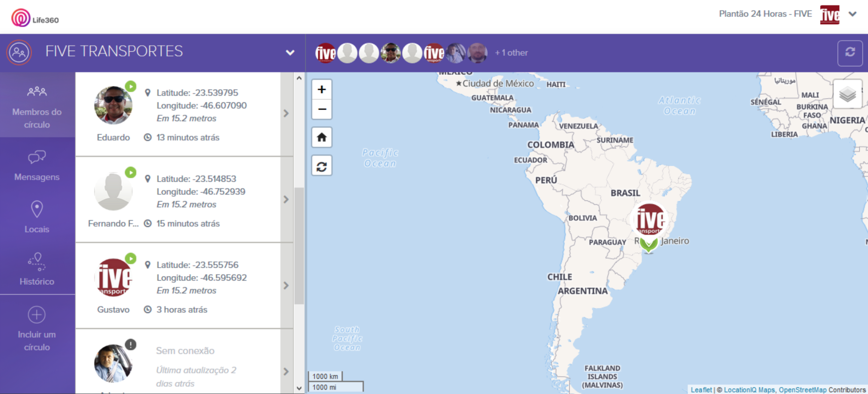Click map refresh icon below home

click(x=322, y=166)
